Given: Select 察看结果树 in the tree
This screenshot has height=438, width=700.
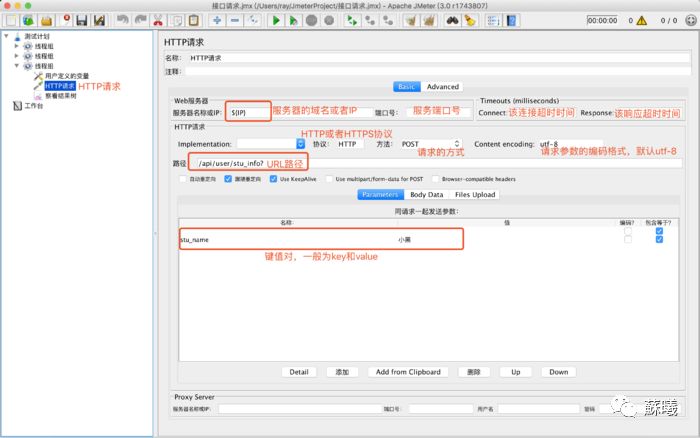Looking at the screenshot, I should (61, 96).
